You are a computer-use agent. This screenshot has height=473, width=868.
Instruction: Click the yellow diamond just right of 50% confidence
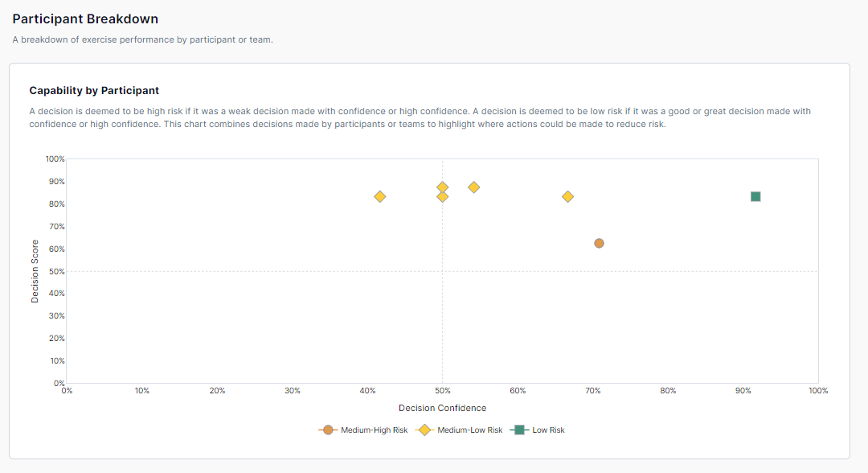point(474,187)
